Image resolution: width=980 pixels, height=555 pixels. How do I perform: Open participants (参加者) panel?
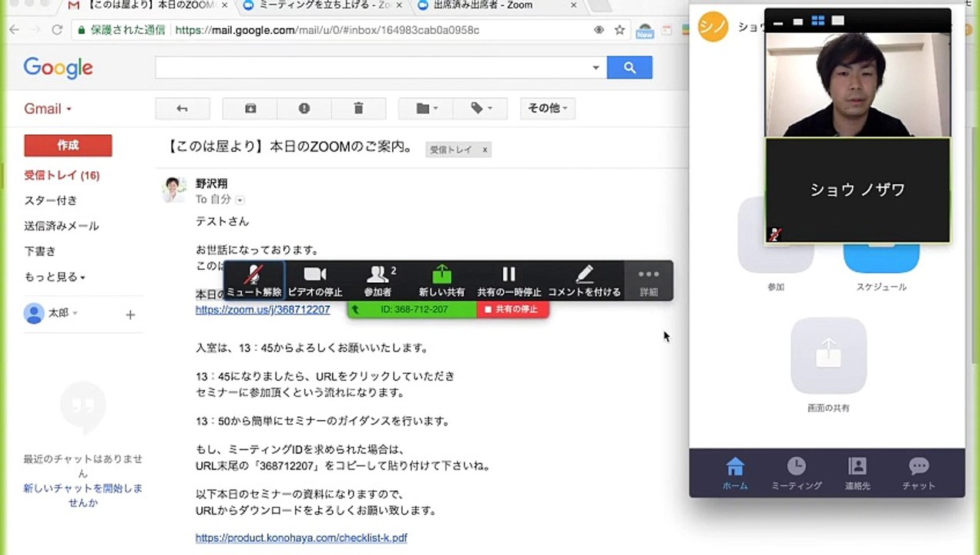[x=378, y=280]
